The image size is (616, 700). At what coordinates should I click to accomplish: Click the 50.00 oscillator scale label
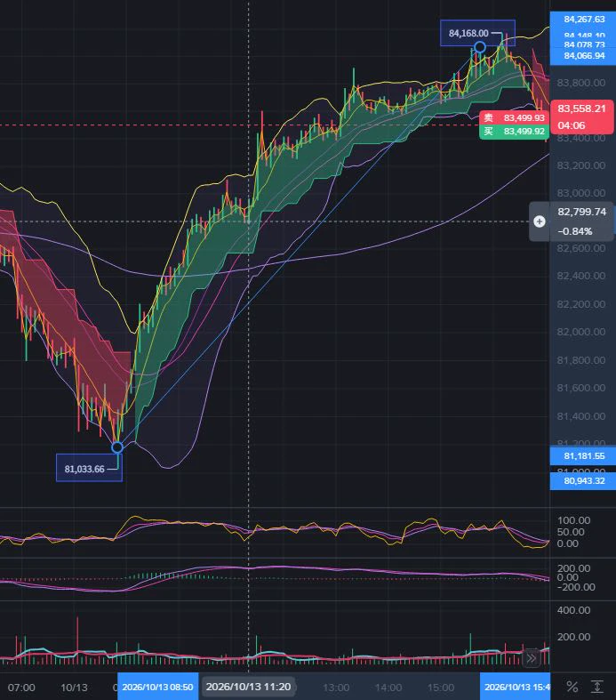click(x=571, y=532)
